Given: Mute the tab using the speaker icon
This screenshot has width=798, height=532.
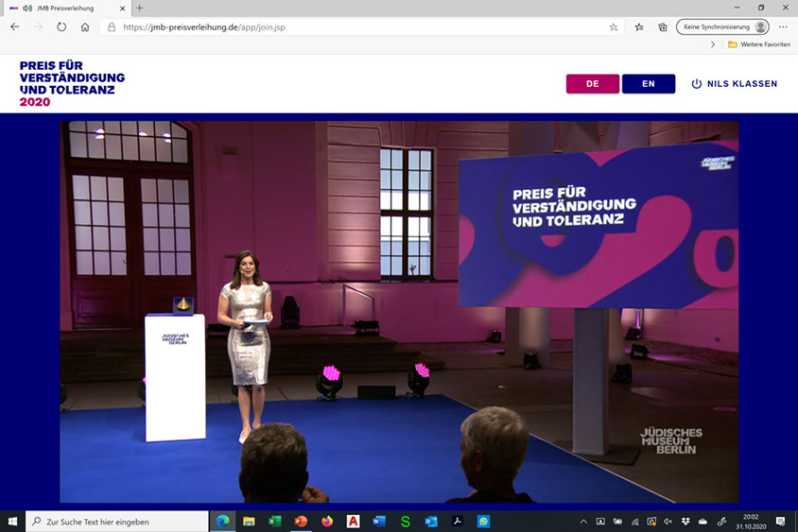Looking at the screenshot, I should tap(27, 8).
